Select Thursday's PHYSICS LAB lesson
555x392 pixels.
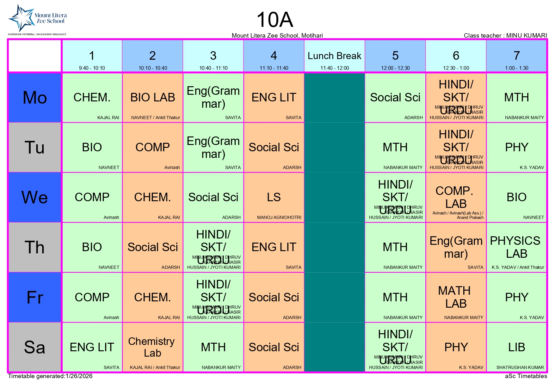click(516, 247)
